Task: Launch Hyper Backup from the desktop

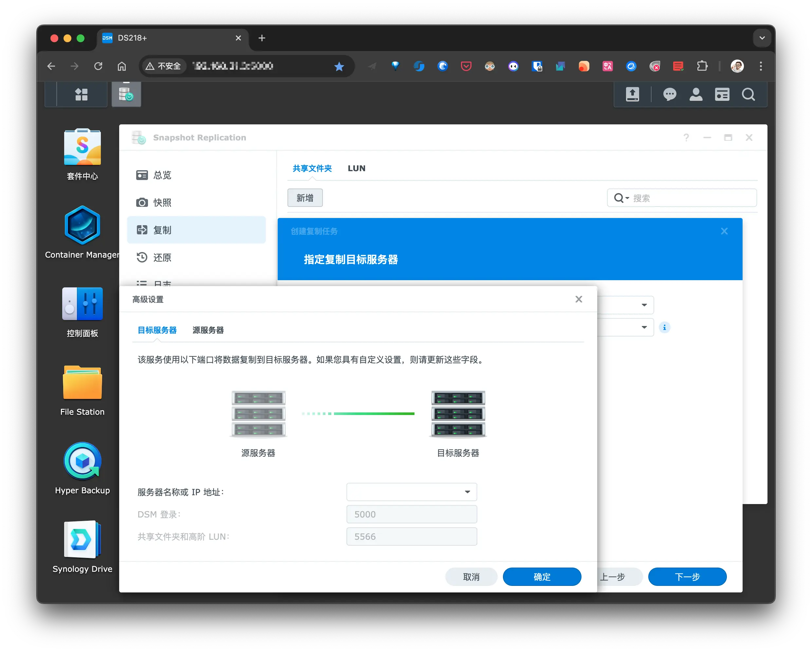Action: [x=82, y=461]
